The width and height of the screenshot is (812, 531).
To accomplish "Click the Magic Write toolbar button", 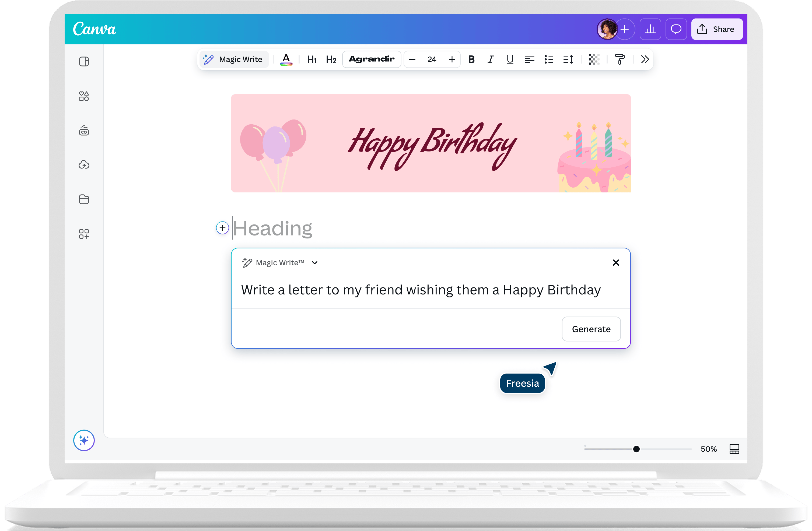I will pos(233,59).
